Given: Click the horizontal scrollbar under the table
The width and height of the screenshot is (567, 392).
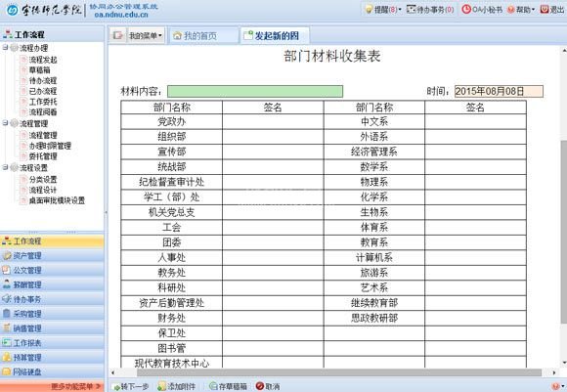Looking at the screenshot, I should click(x=339, y=372).
